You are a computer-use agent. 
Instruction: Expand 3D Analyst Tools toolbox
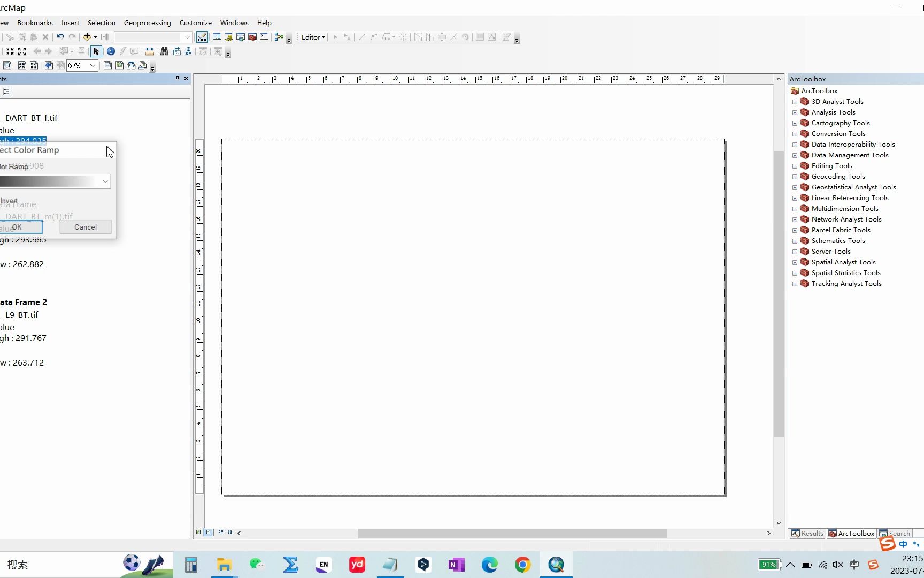pos(795,102)
